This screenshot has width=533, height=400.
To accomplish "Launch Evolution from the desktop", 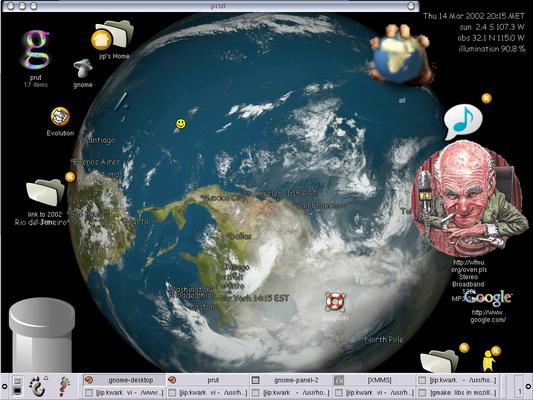I will pyautogui.click(x=60, y=117).
